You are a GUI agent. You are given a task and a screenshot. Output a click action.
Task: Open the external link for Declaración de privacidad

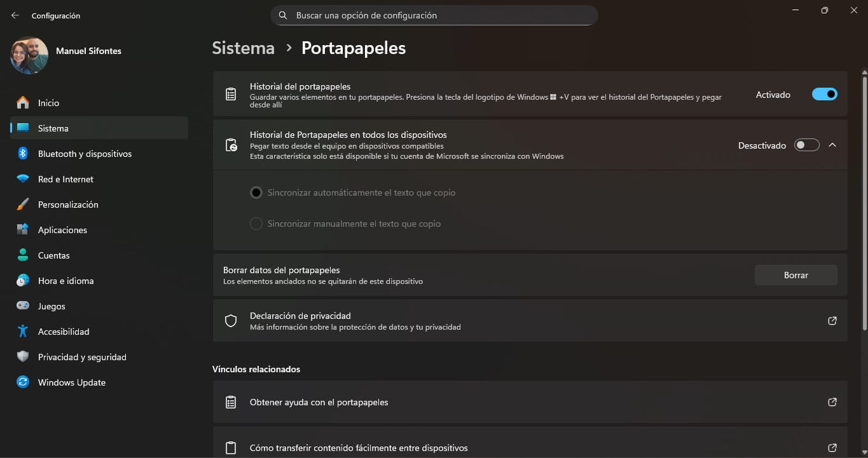pyautogui.click(x=832, y=321)
